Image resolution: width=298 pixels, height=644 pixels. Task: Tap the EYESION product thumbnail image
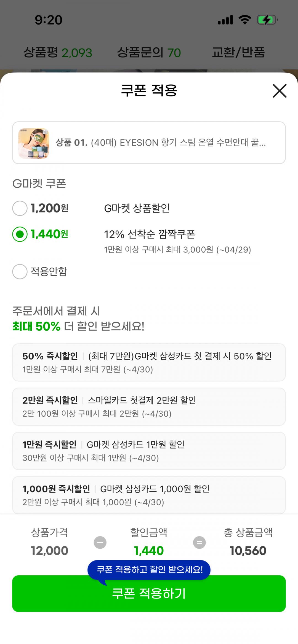pos(34,143)
